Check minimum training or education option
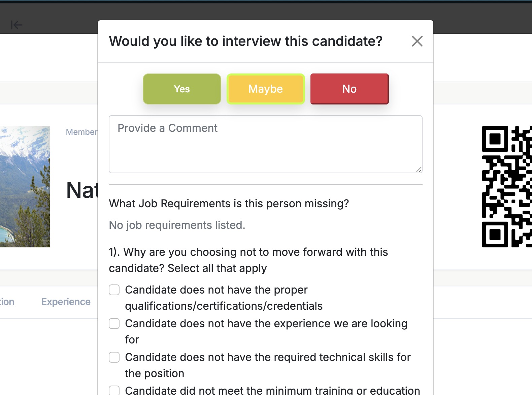 click(114, 390)
